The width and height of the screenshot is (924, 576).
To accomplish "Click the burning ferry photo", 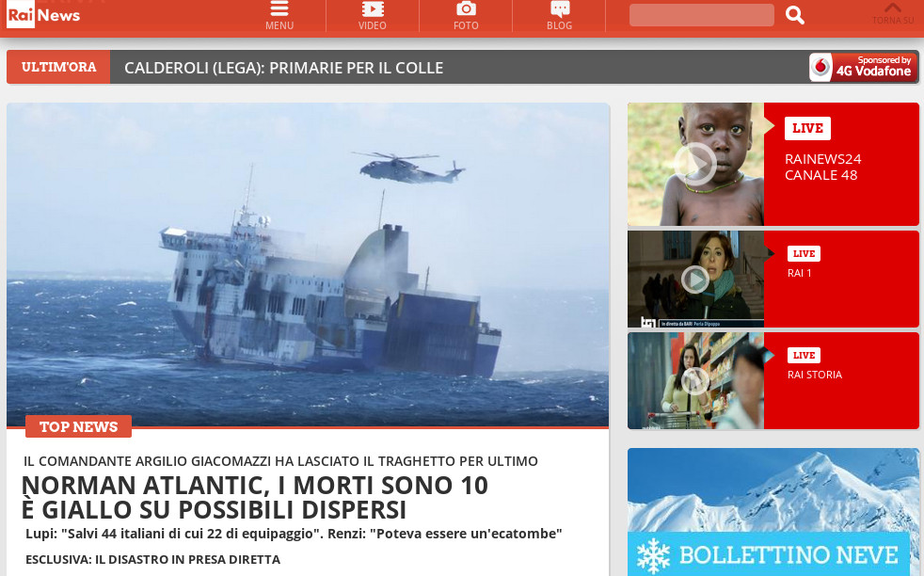I will pos(308,264).
